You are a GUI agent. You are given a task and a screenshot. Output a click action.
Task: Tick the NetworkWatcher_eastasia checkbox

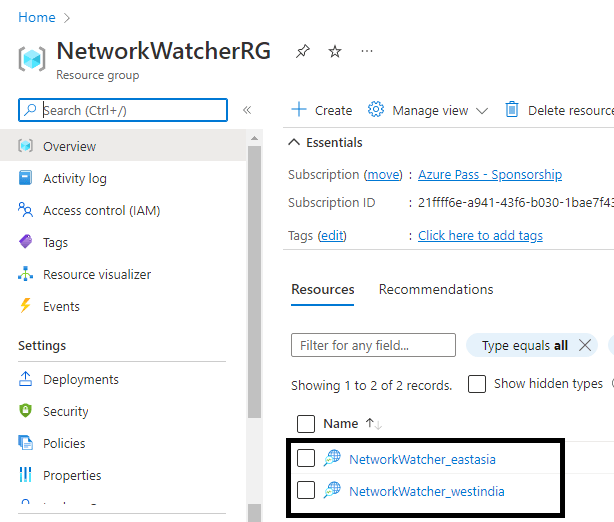(x=306, y=459)
